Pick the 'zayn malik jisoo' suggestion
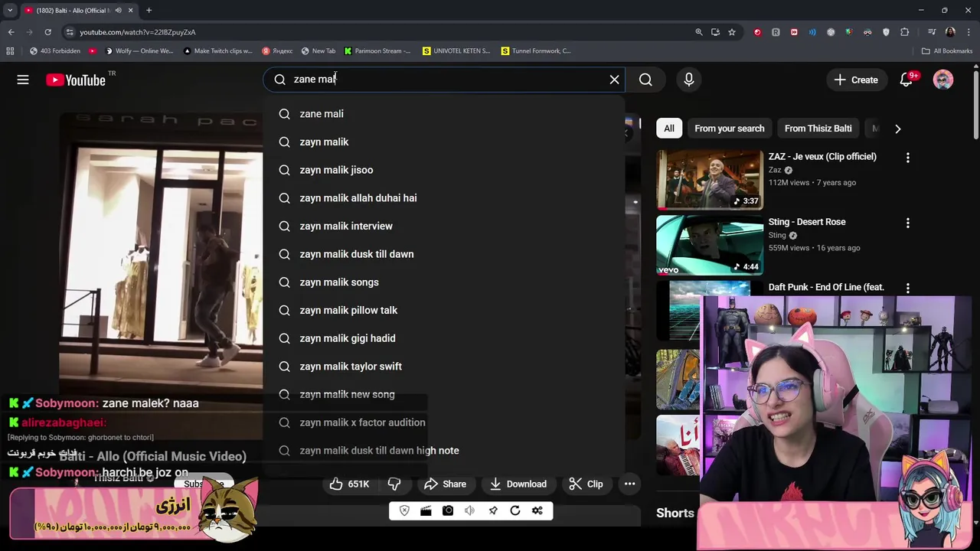The width and height of the screenshot is (980, 551). pos(444,170)
